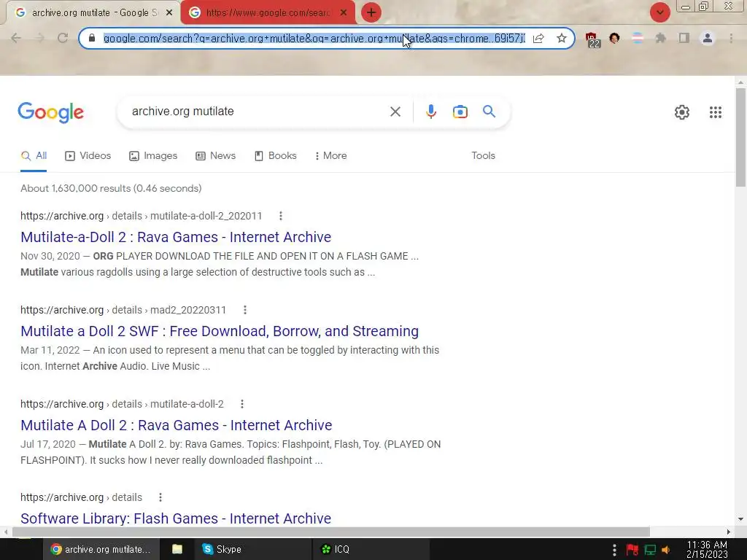Expand the More search filters menu
The height and width of the screenshot is (560, 747).
[330, 156]
